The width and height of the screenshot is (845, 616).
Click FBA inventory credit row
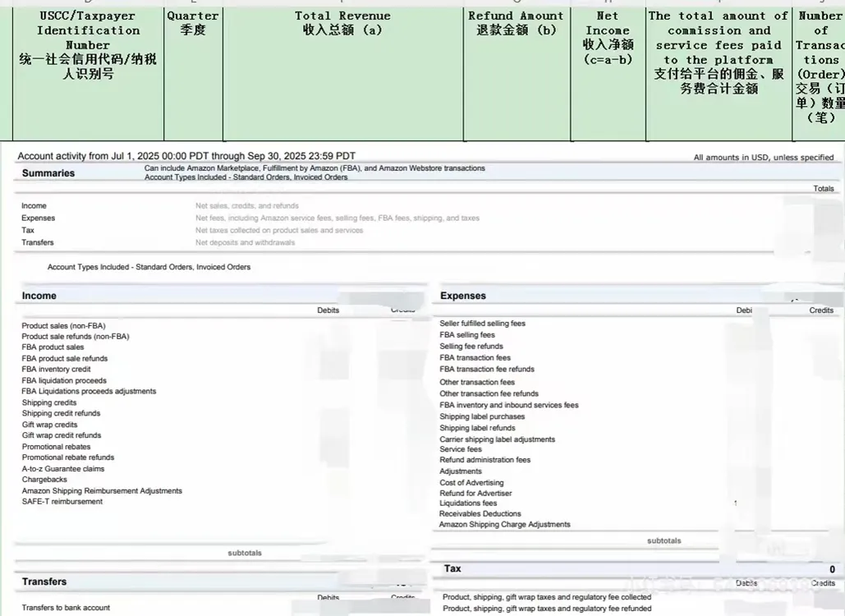[x=56, y=369]
